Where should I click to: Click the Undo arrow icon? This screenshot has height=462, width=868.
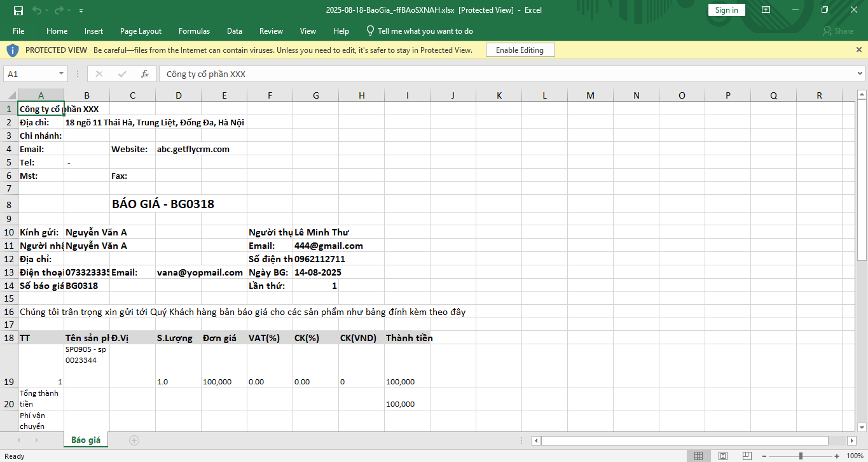coord(36,10)
